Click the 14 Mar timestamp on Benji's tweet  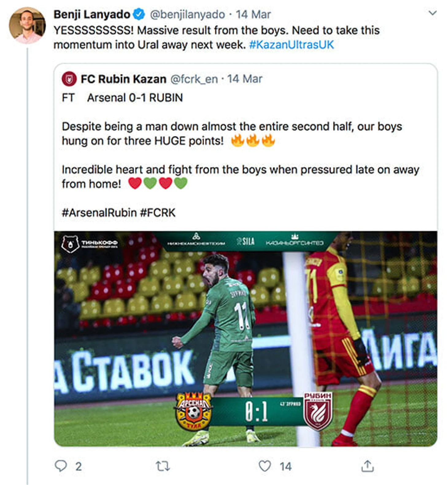(253, 14)
